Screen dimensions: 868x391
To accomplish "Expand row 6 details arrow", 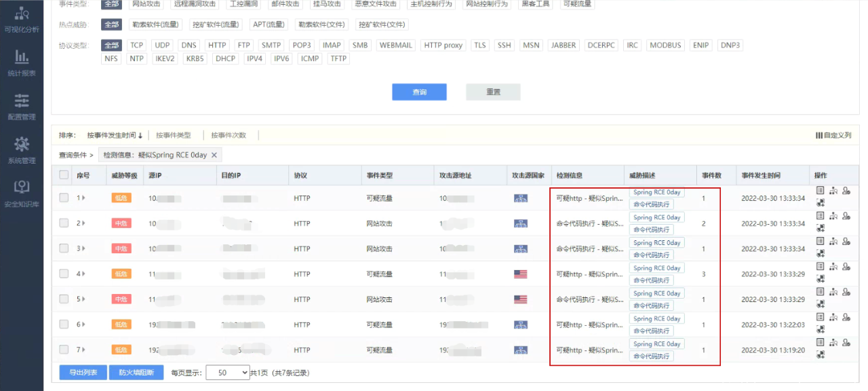I will 83,325.
